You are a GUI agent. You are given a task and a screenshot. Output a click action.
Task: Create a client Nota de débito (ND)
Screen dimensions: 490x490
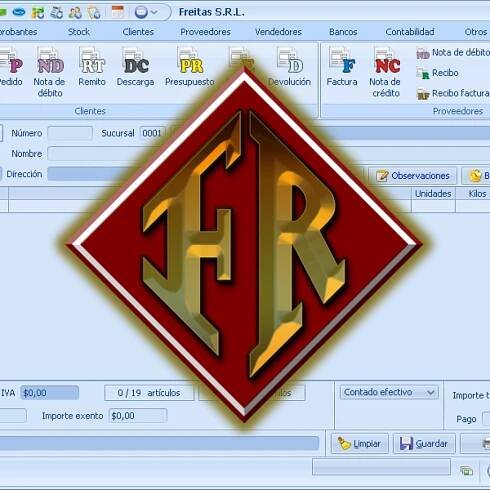[x=50, y=72]
